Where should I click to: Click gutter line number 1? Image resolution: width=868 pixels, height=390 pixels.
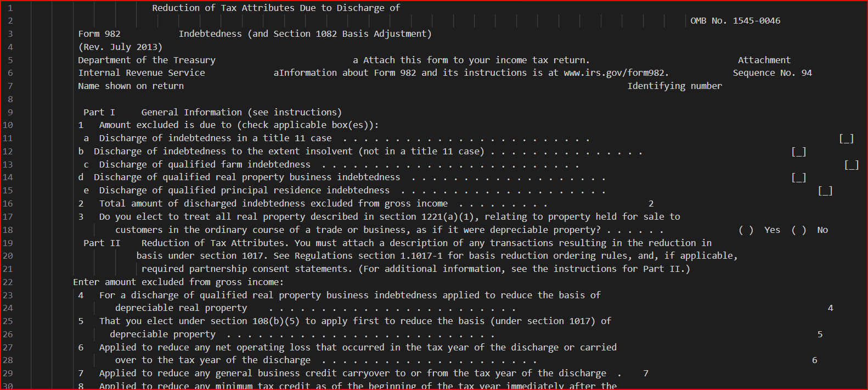(10, 8)
